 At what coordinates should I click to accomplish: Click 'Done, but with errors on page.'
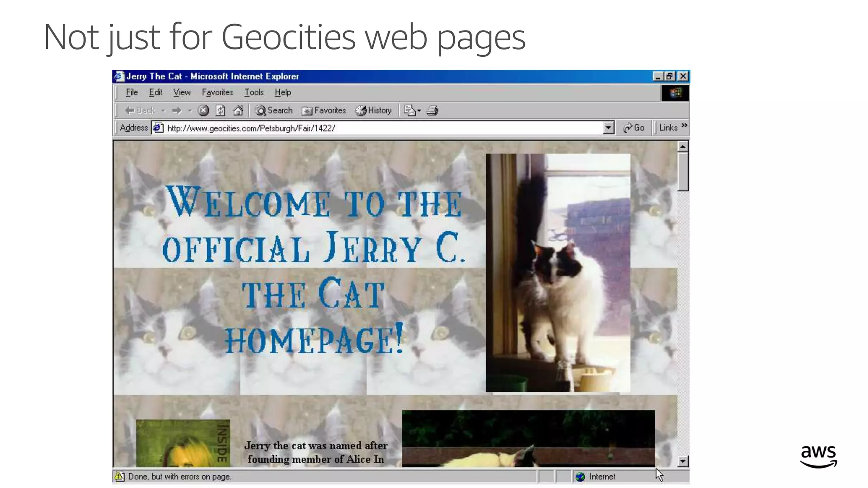[180, 477]
